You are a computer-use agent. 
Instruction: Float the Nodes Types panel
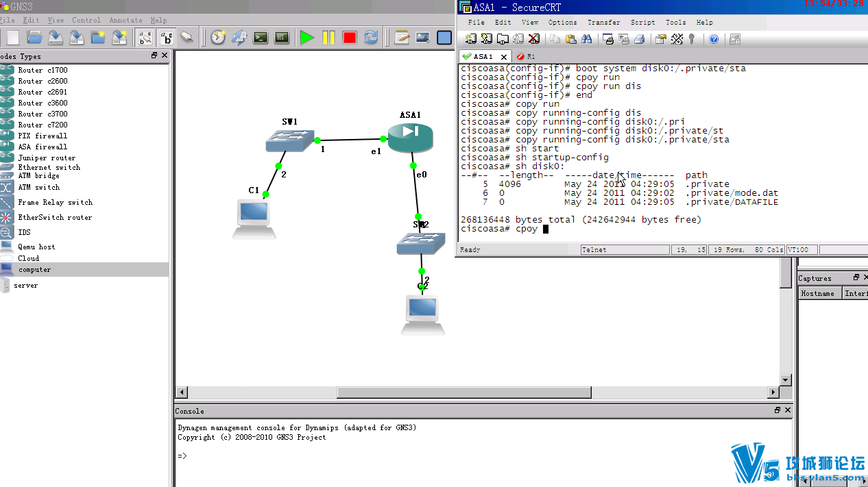point(154,55)
